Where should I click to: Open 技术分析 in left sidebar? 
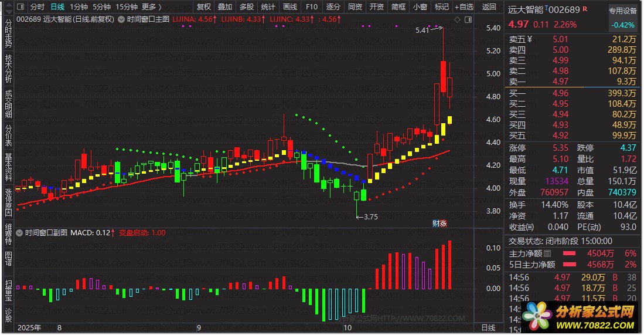click(8, 68)
